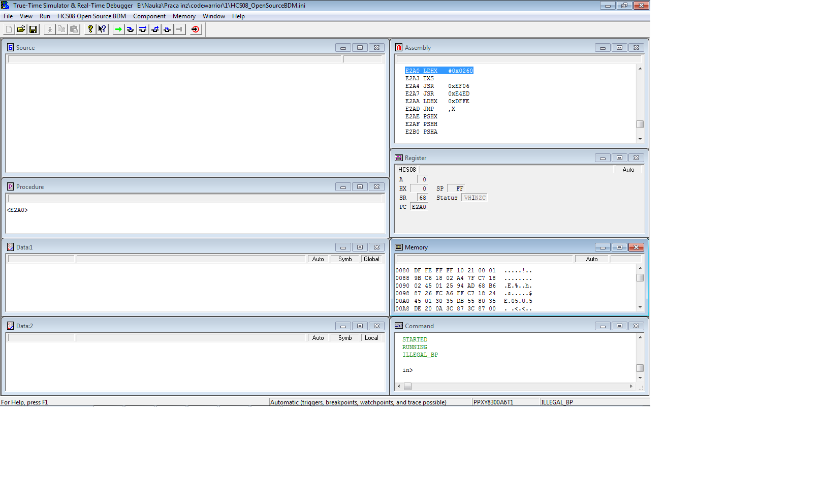Open the Help menu

[x=238, y=16]
